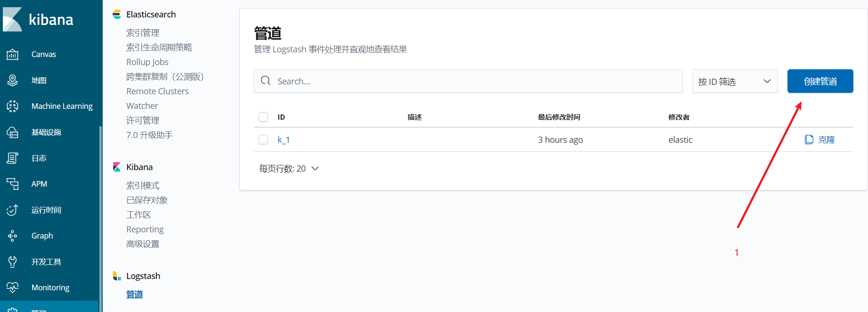Open the Monitoring heartbeat icon
This screenshot has width=868, height=312.
13,287
